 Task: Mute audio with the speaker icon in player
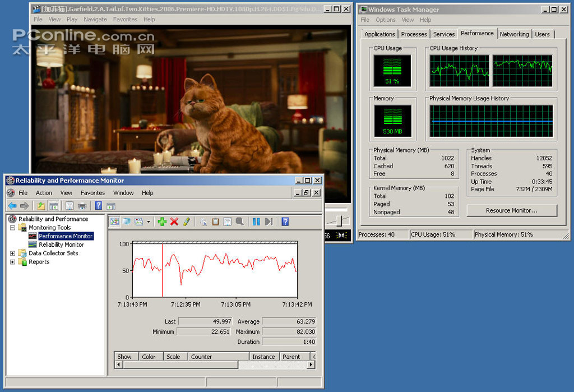pos(342,235)
